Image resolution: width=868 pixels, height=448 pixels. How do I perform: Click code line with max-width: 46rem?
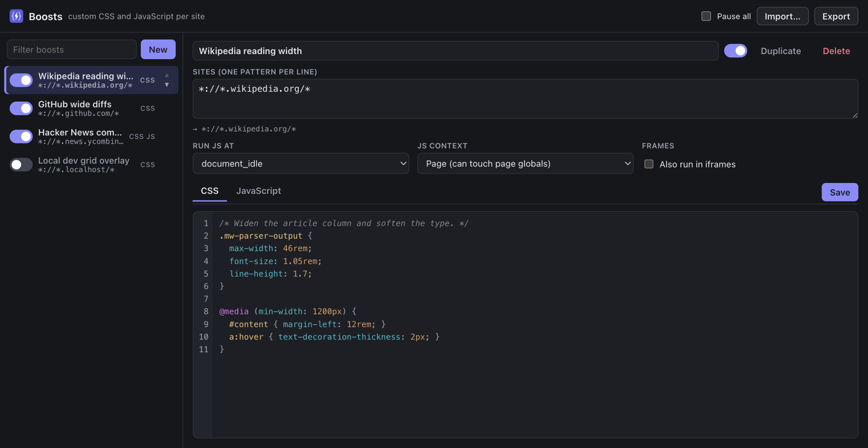[270, 248]
